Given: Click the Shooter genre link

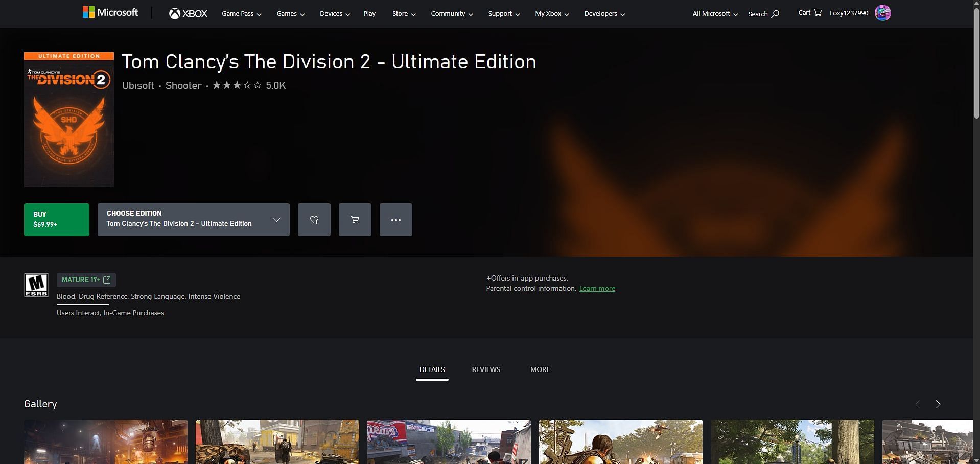Looking at the screenshot, I should (x=183, y=85).
